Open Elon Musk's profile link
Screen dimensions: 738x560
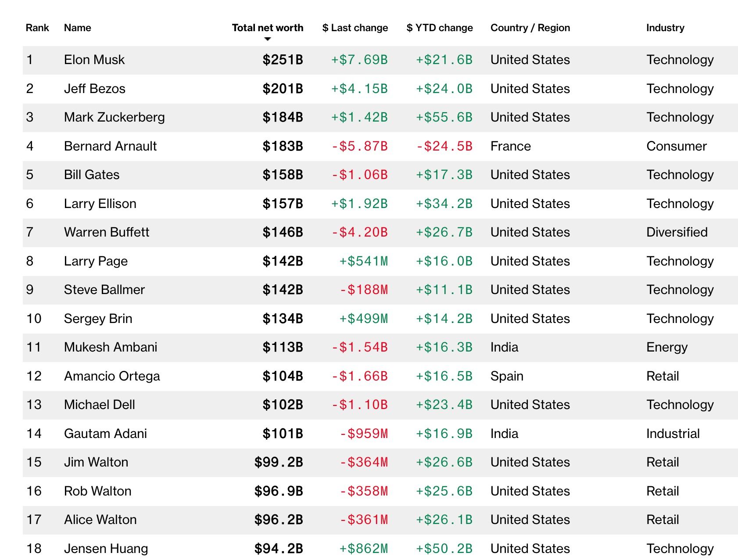click(94, 60)
